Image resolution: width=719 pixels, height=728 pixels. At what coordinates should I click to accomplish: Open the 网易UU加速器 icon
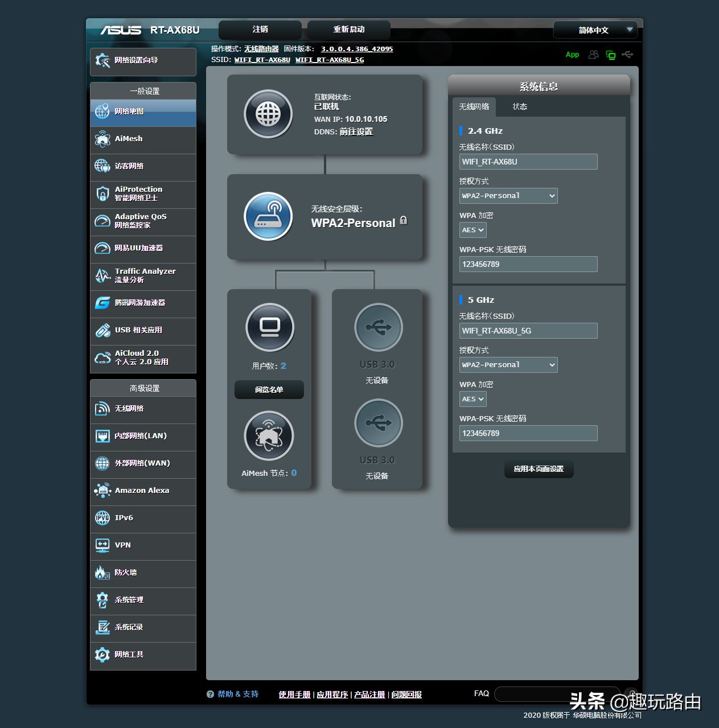click(102, 248)
